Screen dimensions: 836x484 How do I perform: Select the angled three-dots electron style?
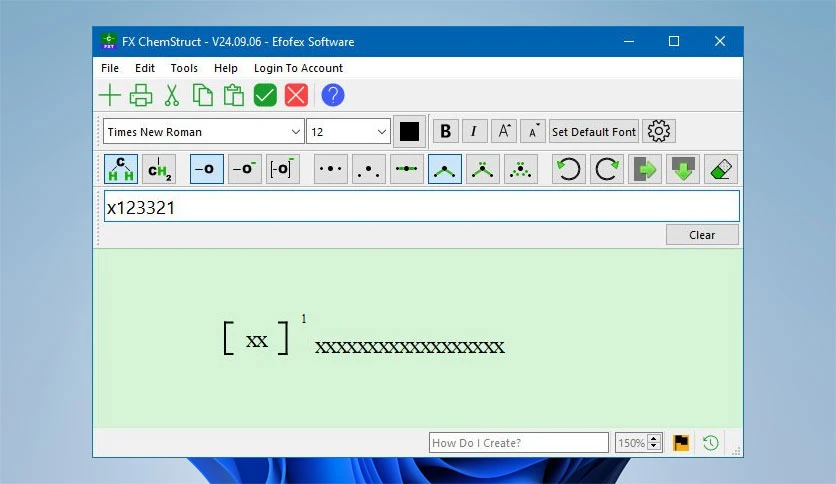pos(368,169)
